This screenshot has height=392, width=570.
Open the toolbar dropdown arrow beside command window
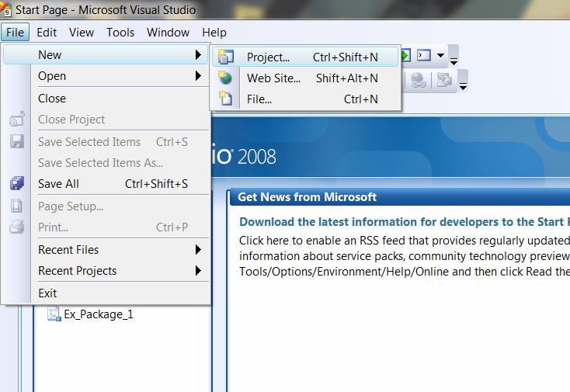click(x=440, y=55)
